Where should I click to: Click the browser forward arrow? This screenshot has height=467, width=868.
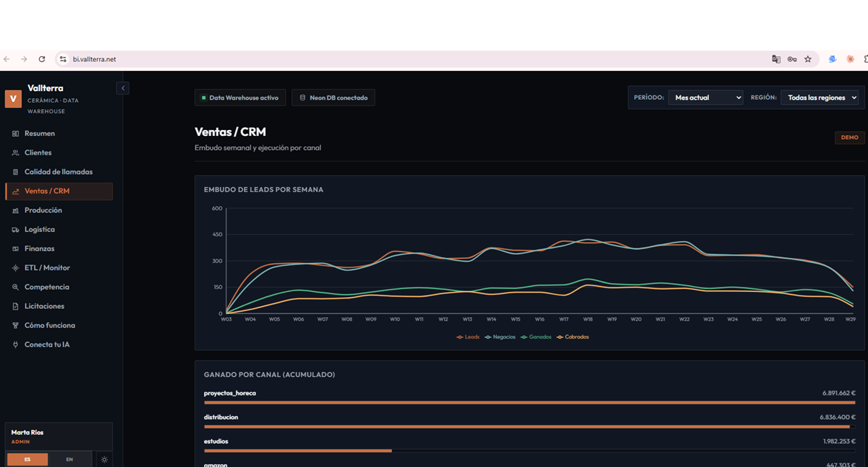[24, 59]
